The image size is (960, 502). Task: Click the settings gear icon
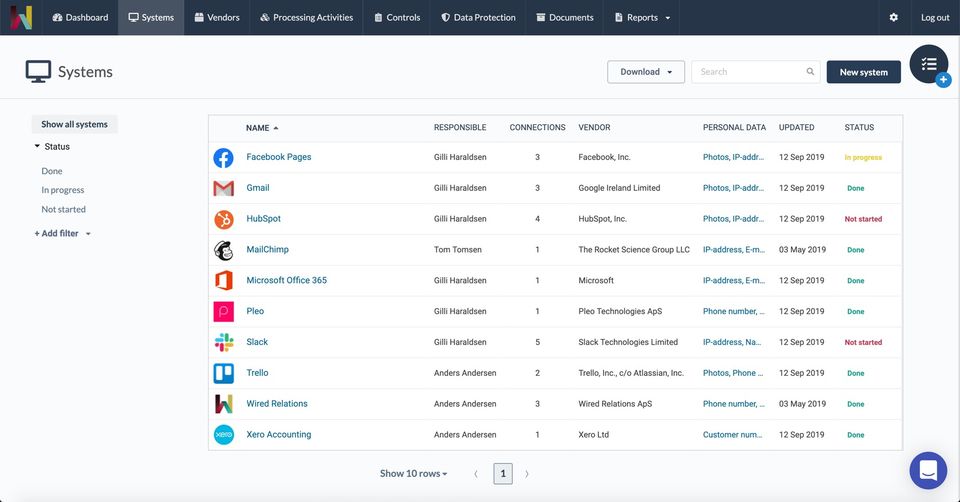[893, 17]
